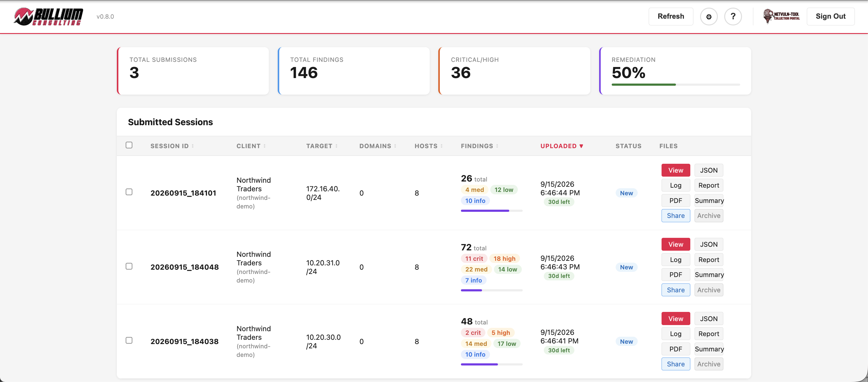
Task: Click the '12 low' badge
Action: 504,190
